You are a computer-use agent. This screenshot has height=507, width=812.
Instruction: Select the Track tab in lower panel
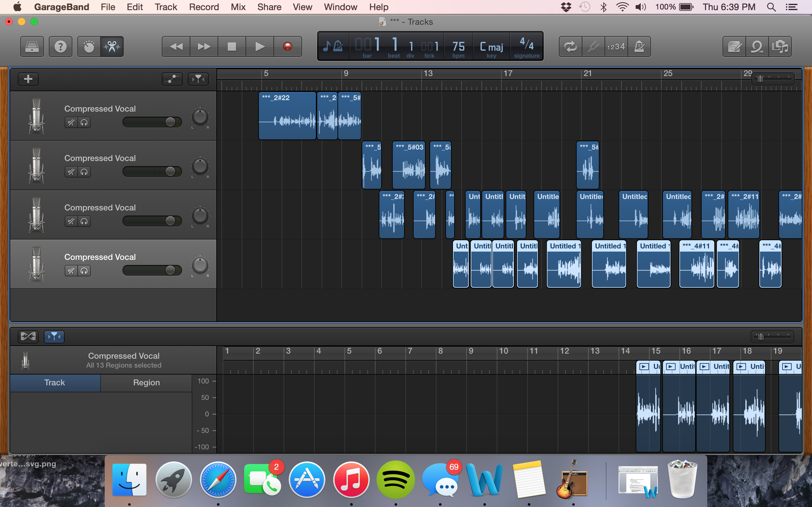click(x=55, y=382)
